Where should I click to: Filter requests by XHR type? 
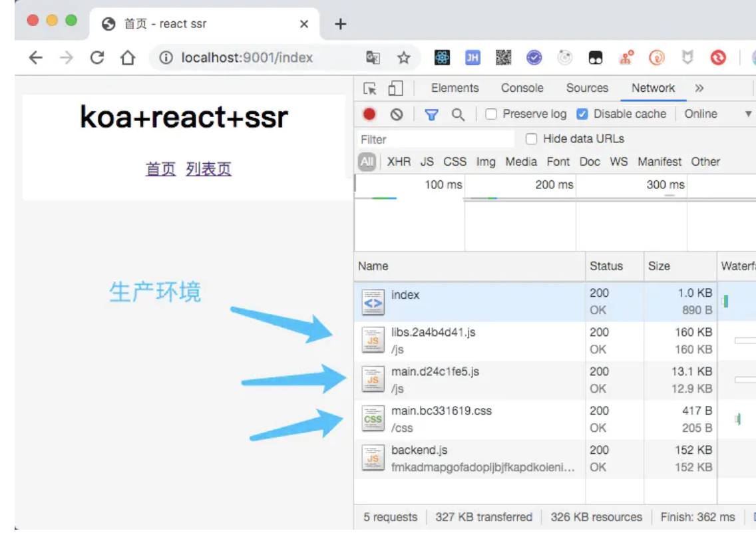click(x=399, y=162)
